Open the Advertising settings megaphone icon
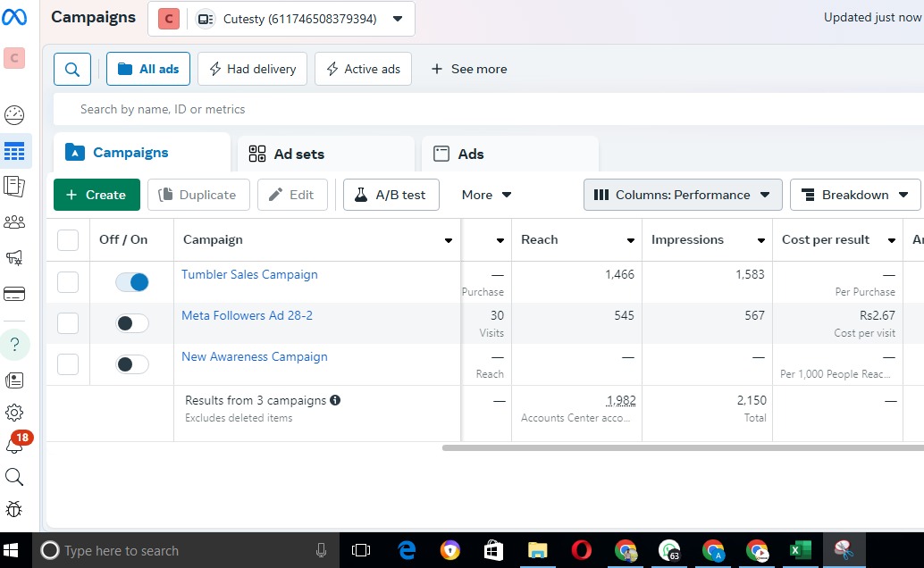This screenshot has height=568, width=924. (14, 258)
